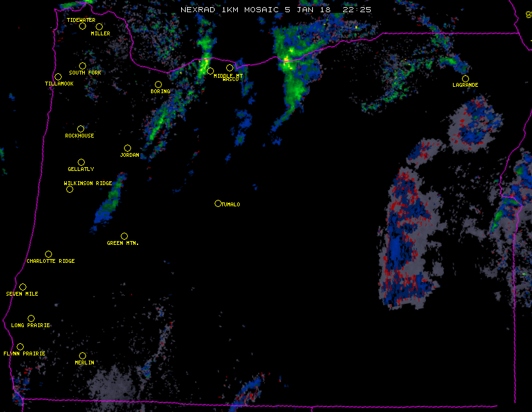This screenshot has height=412, width=532.
Task: Click the Wilkinson Ridge station circle
Action: tap(69, 189)
